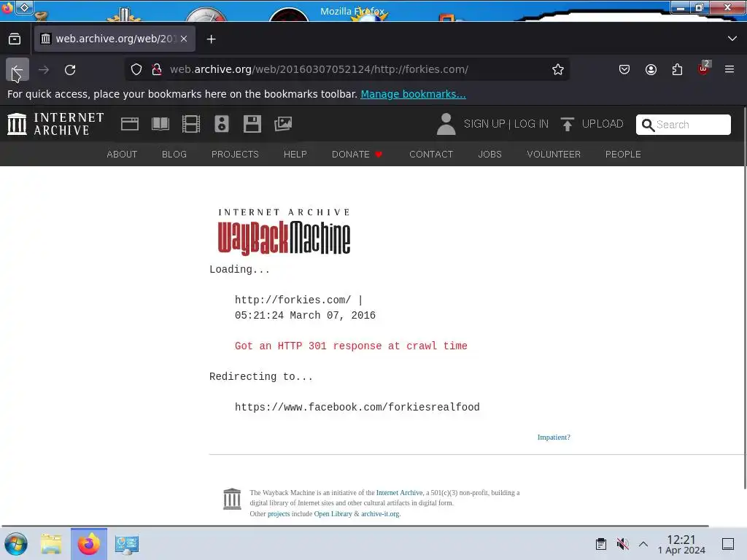This screenshot has width=747, height=560.
Task: Click the Wayback Machine logo image
Action: click(284, 232)
